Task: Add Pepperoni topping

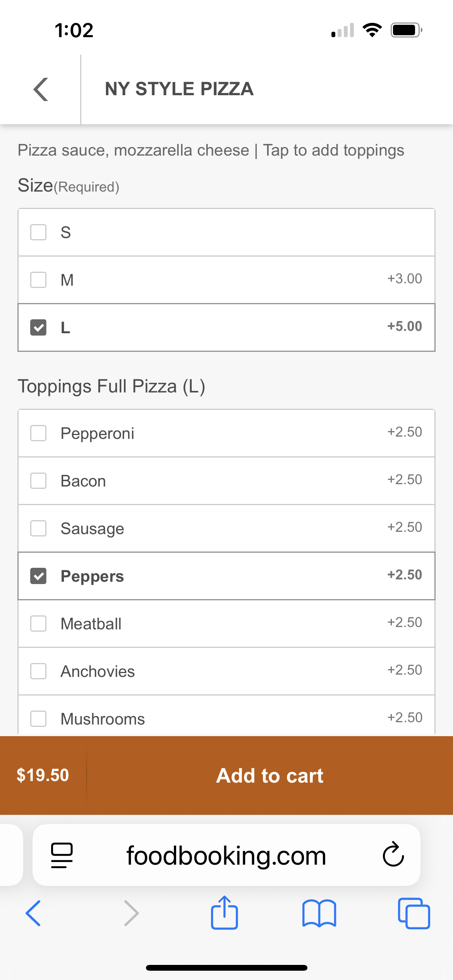Action: [x=38, y=433]
